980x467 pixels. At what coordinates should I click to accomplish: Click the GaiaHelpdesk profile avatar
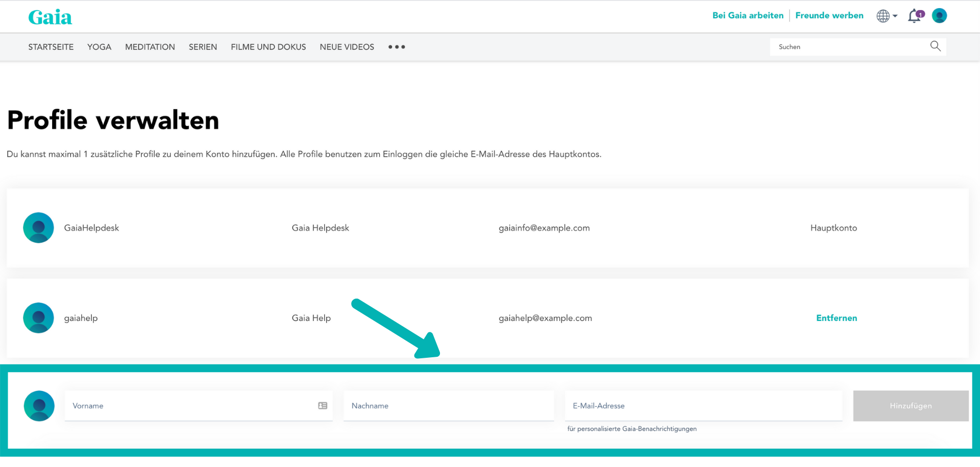[38, 228]
